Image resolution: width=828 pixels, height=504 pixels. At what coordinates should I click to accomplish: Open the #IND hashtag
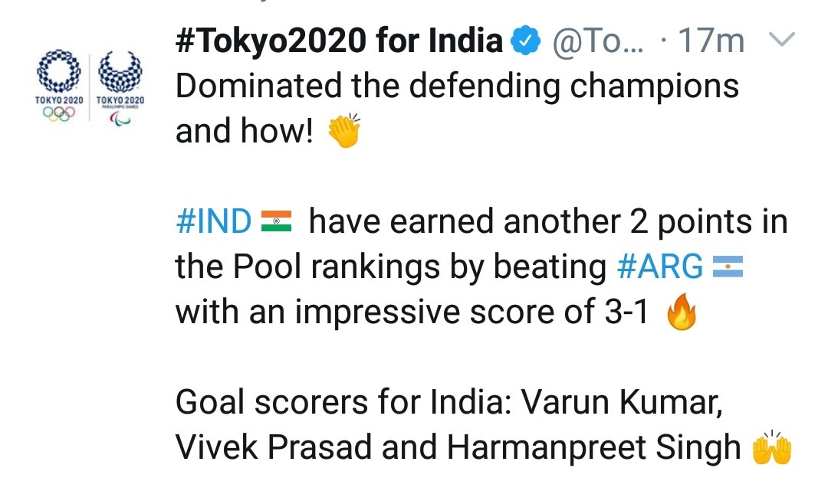point(213,222)
